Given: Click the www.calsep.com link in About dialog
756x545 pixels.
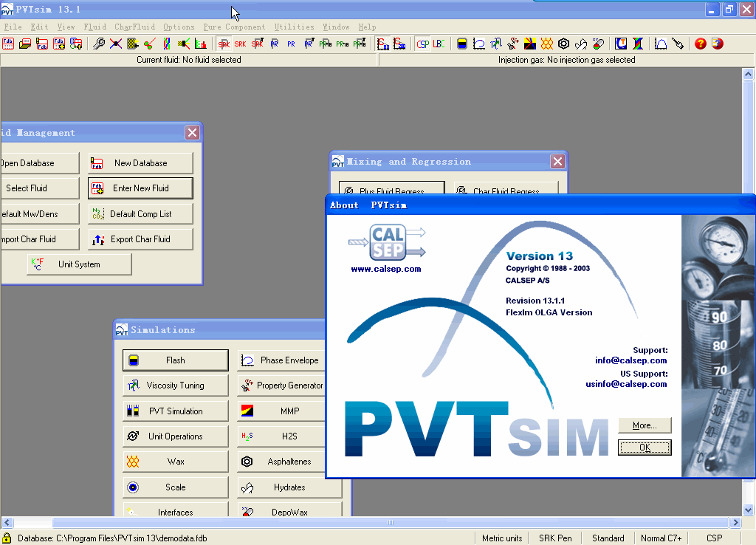Looking at the screenshot, I should [385, 269].
